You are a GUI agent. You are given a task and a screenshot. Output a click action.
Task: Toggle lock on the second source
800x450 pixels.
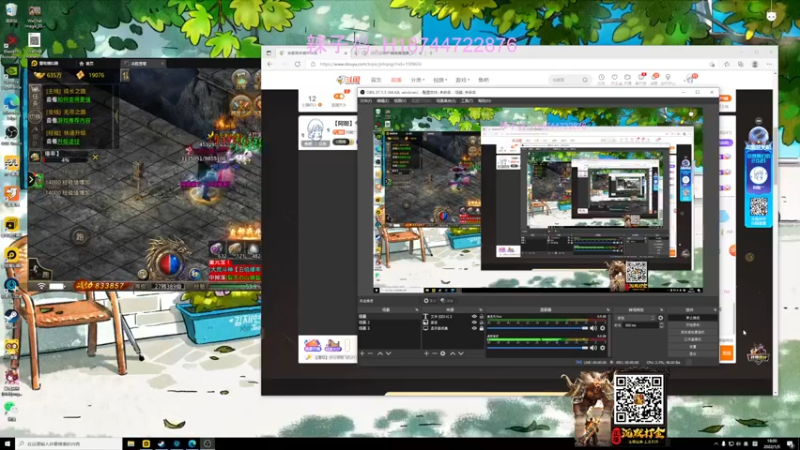click(482, 322)
